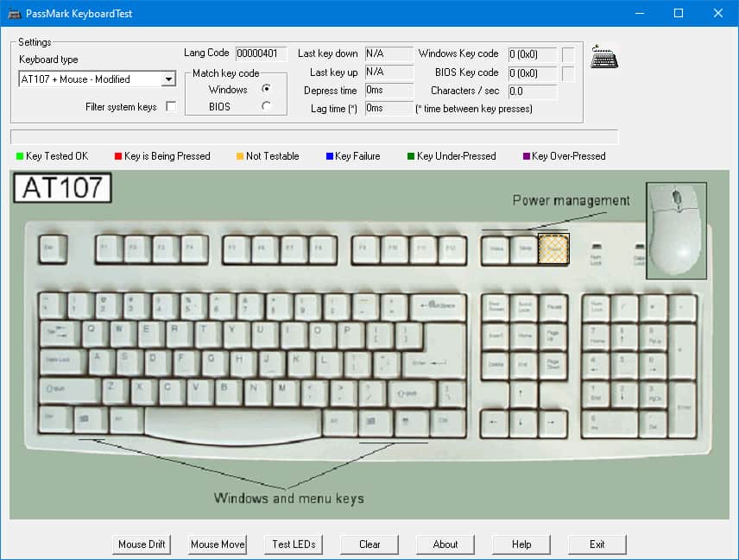The height and width of the screenshot is (560, 739).
Task: Click the hatched Power key on the keyboard
Action: pos(553,249)
